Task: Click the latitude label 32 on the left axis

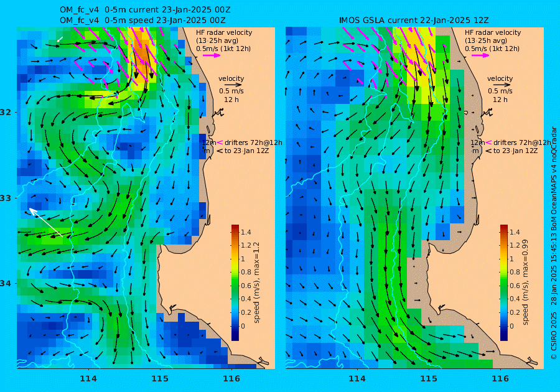Action: click(6, 112)
